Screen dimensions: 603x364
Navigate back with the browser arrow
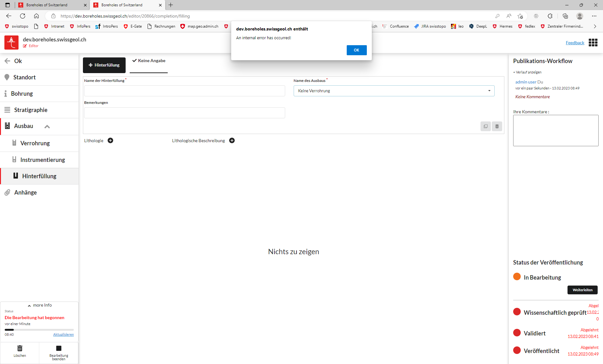click(x=9, y=16)
